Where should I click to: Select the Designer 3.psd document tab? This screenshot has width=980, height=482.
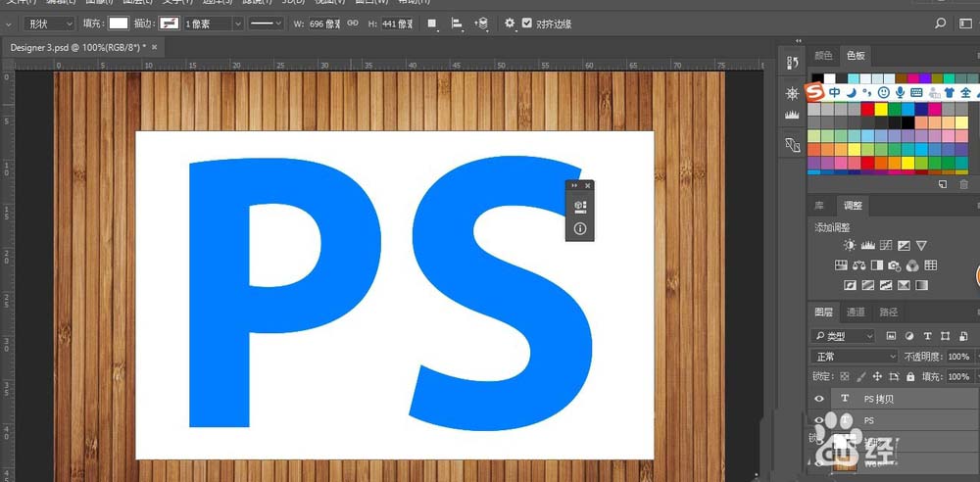tap(78, 47)
